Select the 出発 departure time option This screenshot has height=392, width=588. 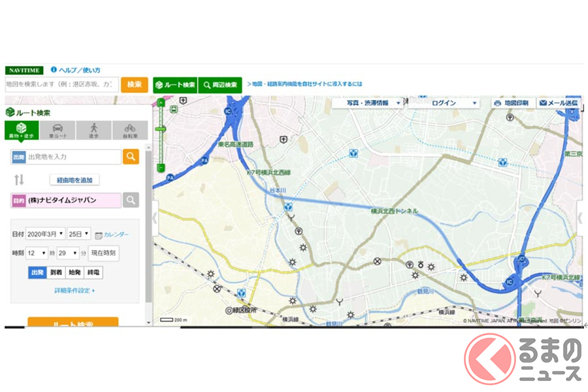(x=37, y=272)
